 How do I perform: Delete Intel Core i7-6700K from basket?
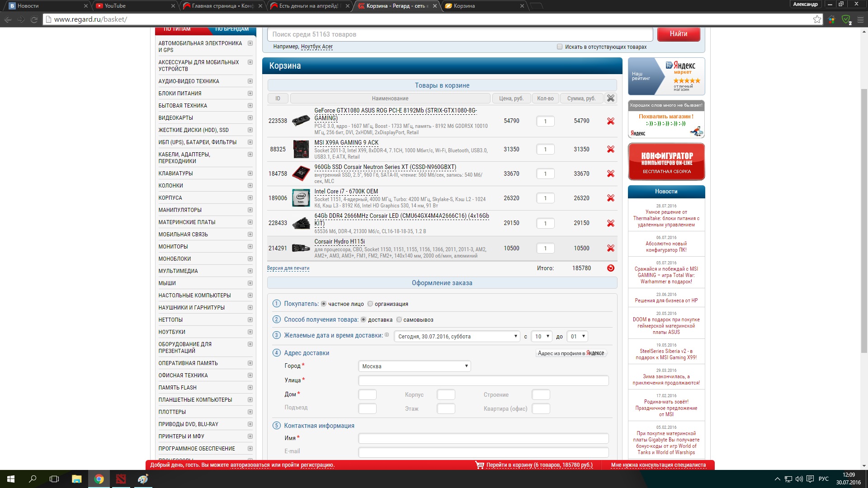[610, 198]
